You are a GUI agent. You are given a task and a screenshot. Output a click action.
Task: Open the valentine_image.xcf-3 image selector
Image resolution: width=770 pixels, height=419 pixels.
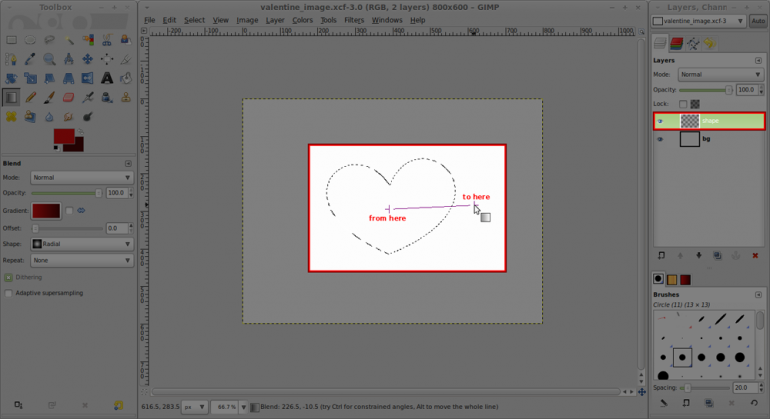(x=698, y=21)
